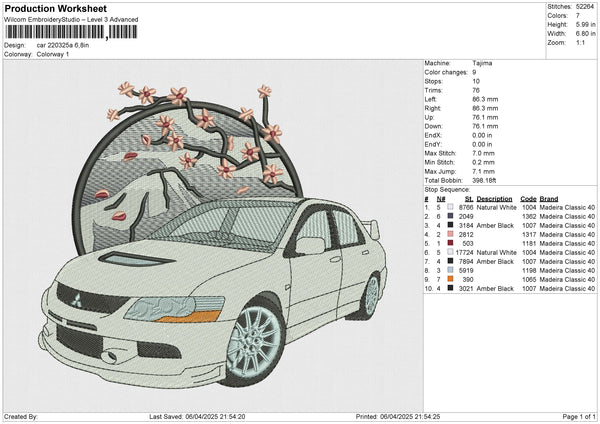Pick the black swatch in stop 7
The height and width of the screenshot is (424, 600).
tap(450, 261)
